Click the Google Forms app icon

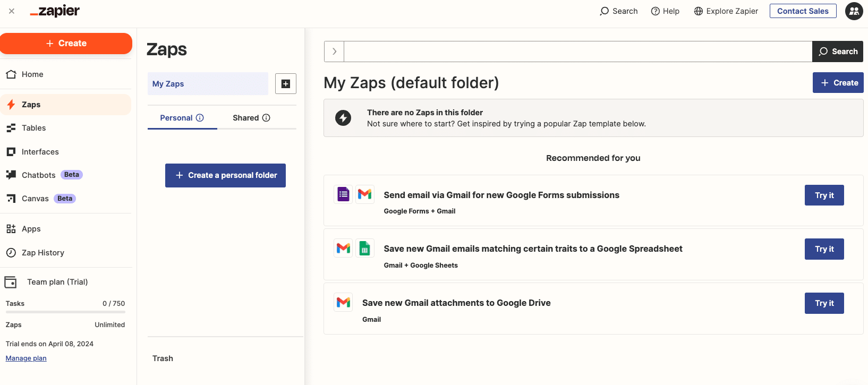[343, 194]
